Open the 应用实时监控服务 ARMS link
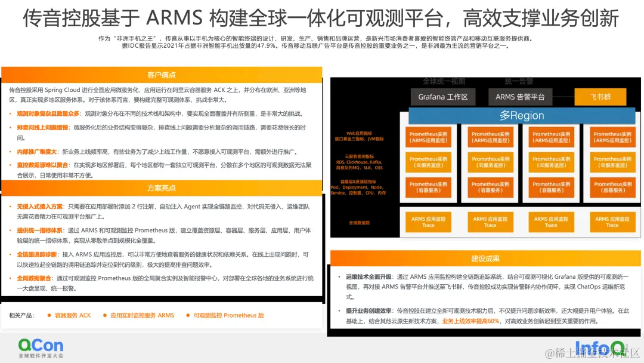The height and width of the screenshot is (363, 644). point(143,315)
